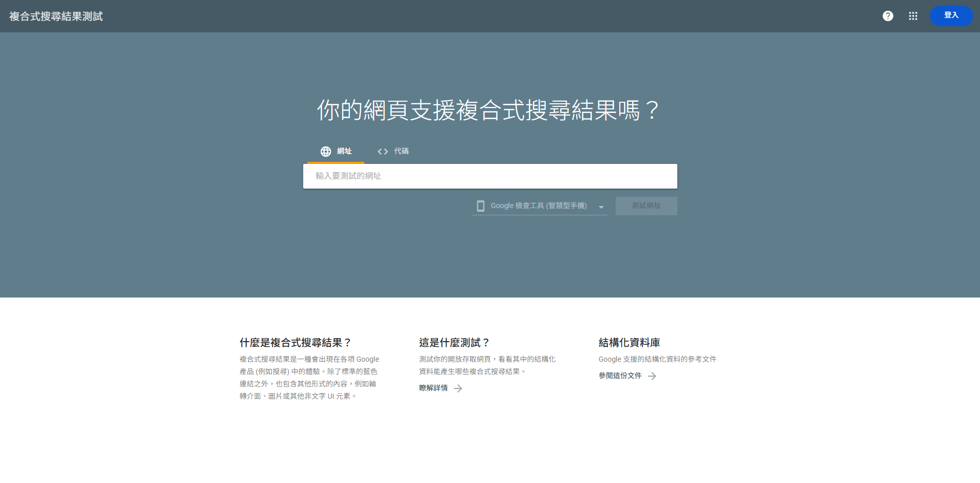
Task: Expand the crawler dropdown arrow
Action: pos(601,207)
